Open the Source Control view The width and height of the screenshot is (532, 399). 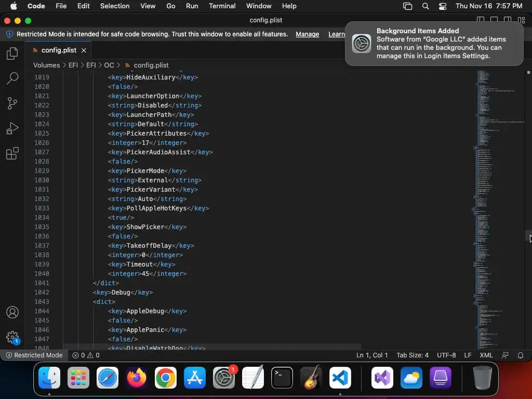pos(12,103)
